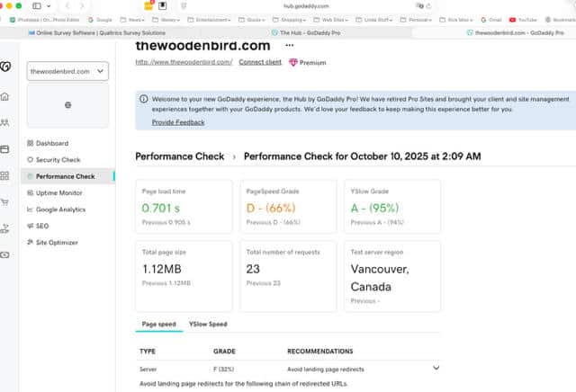Open thewoodenbird.com site selector dropdown

point(67,71)
